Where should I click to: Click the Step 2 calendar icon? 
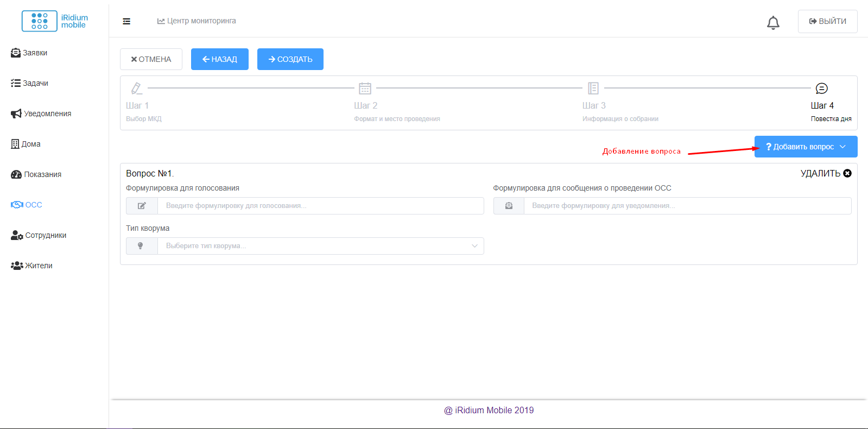(365, 88)
